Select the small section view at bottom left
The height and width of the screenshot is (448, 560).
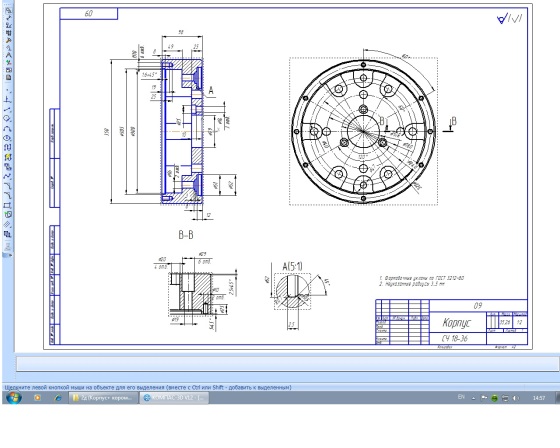190,294
